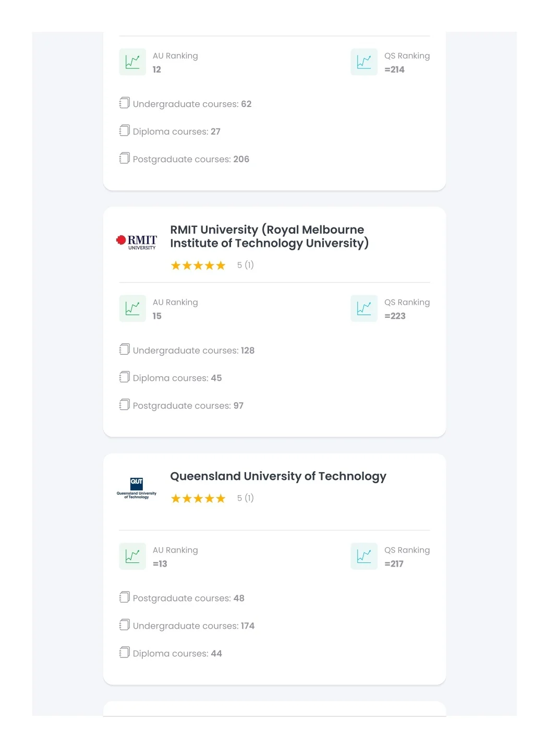Click the Queensland University of Technology logo
The height and width of the screenshot is (756, 534).
137,488
